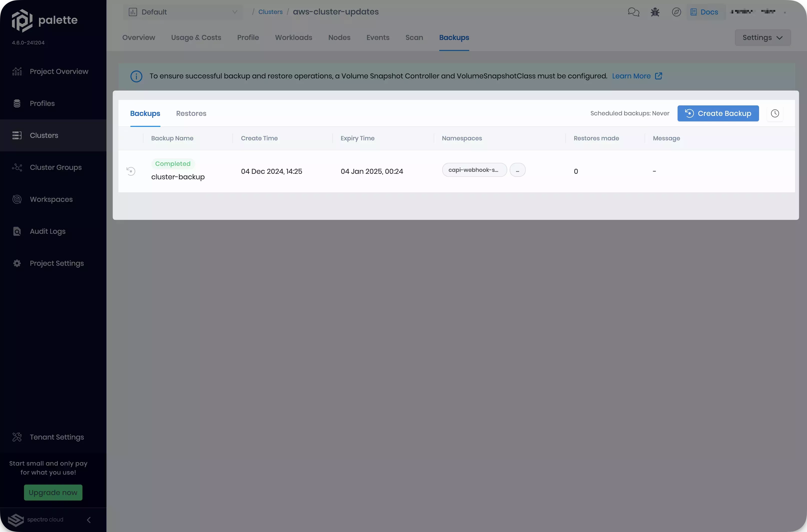Screen dimensions: 807x532
Task: Toggle the left sidebar collapse arrow
Action: pos(88,519)
